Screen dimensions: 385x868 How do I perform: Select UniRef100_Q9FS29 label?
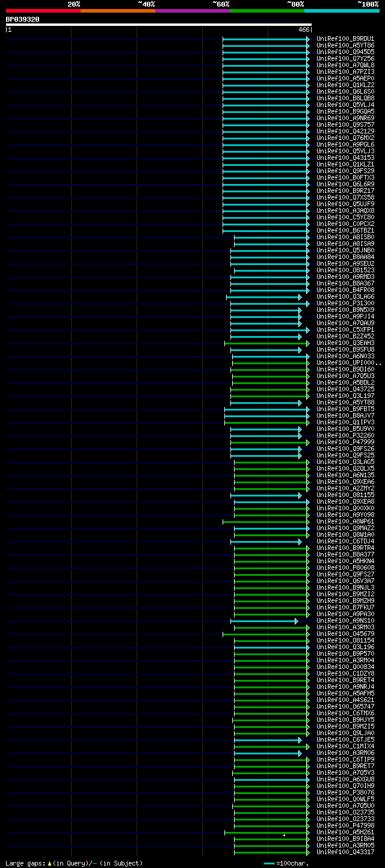coord(345,171)
